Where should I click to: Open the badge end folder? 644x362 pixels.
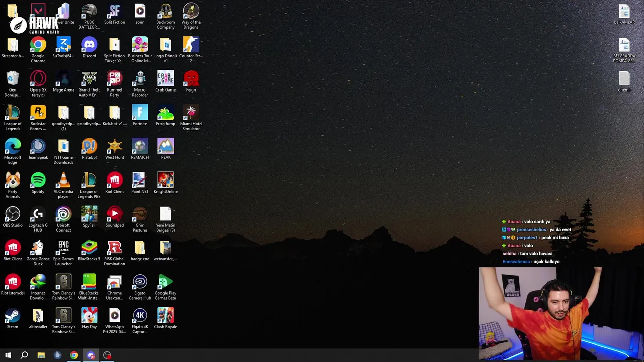pos(140,248)
